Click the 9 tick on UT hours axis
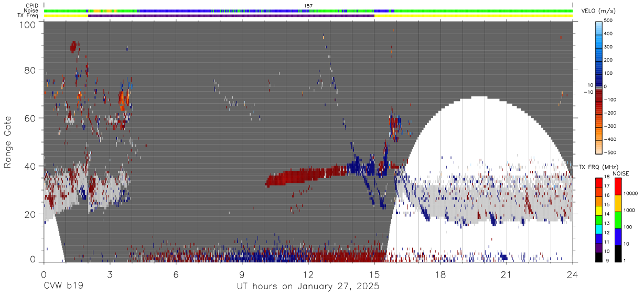 tap(242, 274)
